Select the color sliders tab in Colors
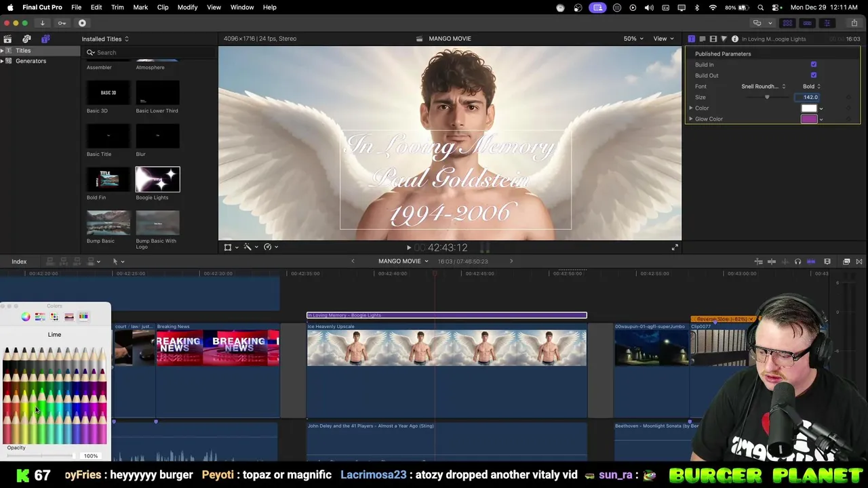868x488 pixels. 40,317
